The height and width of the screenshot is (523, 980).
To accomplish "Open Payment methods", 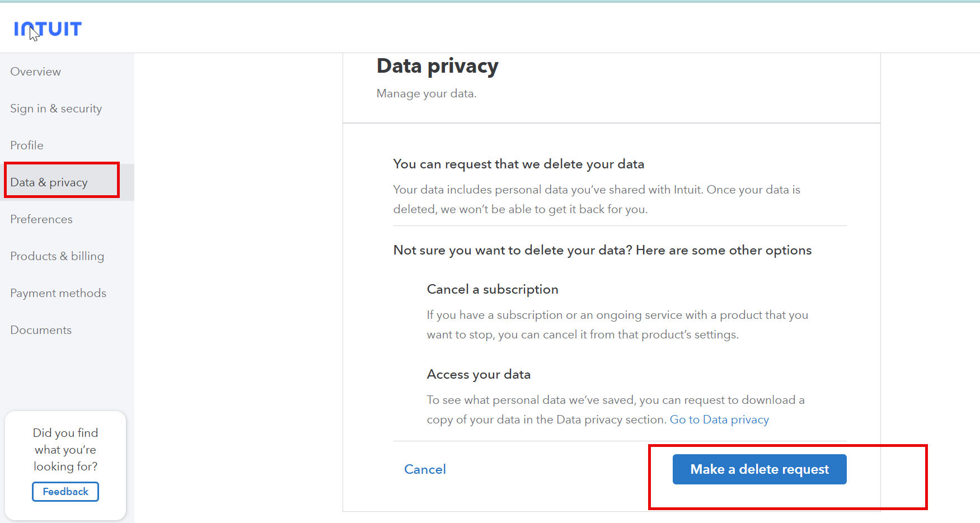I will [58, 293].
